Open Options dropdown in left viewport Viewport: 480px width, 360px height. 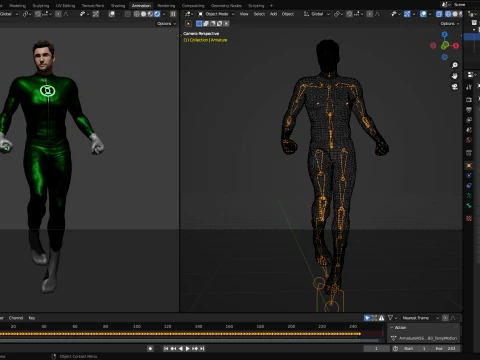(x=166, y=24)
